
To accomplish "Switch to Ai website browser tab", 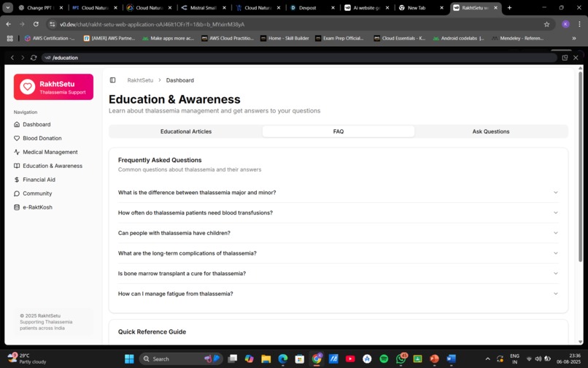I will [x=366, y=7].
